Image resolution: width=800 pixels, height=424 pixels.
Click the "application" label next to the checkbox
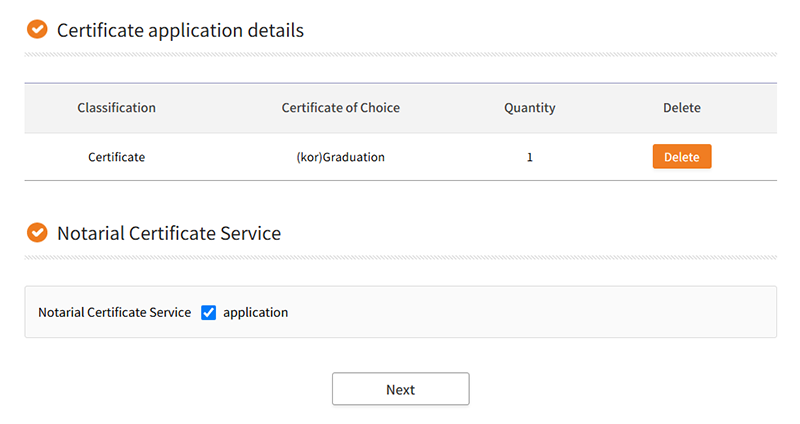[x=255, y=312]
